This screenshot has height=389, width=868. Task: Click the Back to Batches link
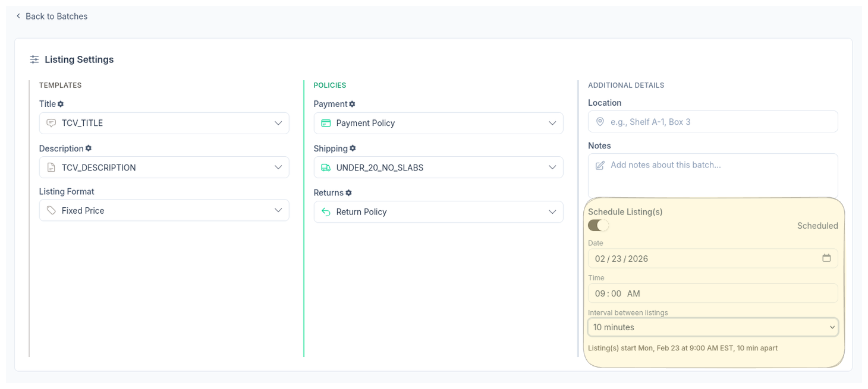pos(52,16)
